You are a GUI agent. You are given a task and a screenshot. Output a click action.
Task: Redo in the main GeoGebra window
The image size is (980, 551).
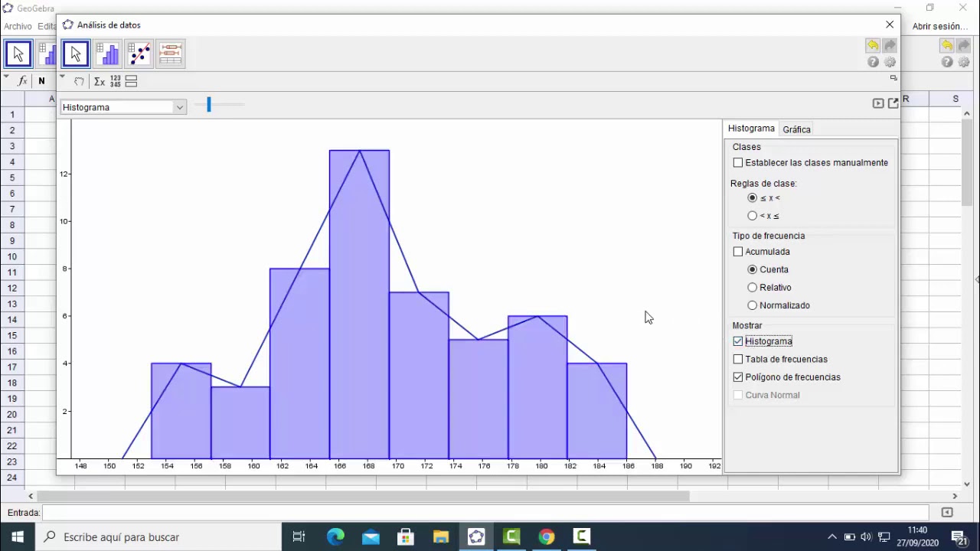(x=964, y=46)
